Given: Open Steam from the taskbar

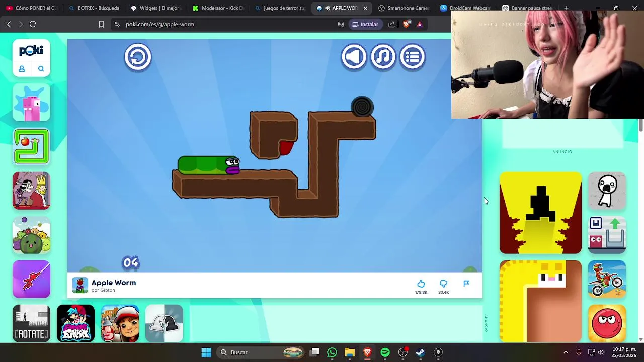Looking at the screenshot, I should click(420, 352).
